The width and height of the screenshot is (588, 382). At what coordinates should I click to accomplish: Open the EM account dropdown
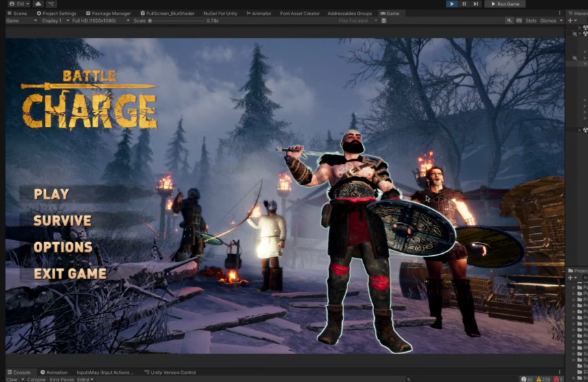[x=19, y=3]
